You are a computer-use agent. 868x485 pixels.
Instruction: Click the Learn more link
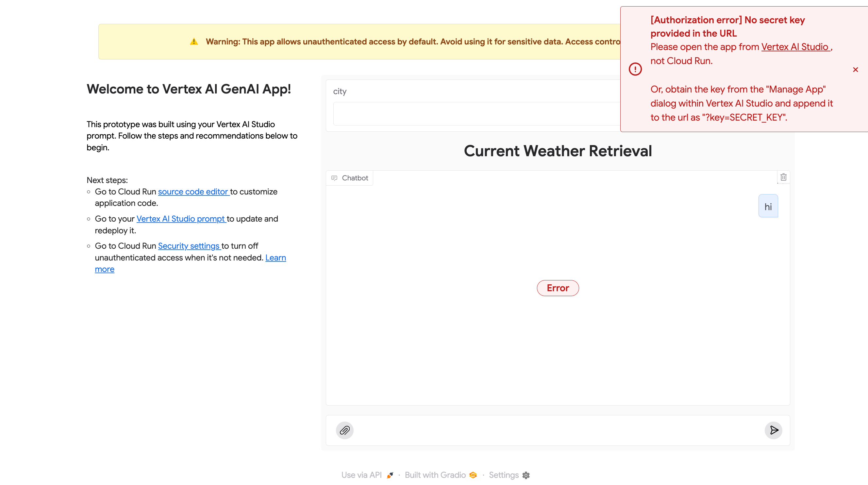pos(275,258)
